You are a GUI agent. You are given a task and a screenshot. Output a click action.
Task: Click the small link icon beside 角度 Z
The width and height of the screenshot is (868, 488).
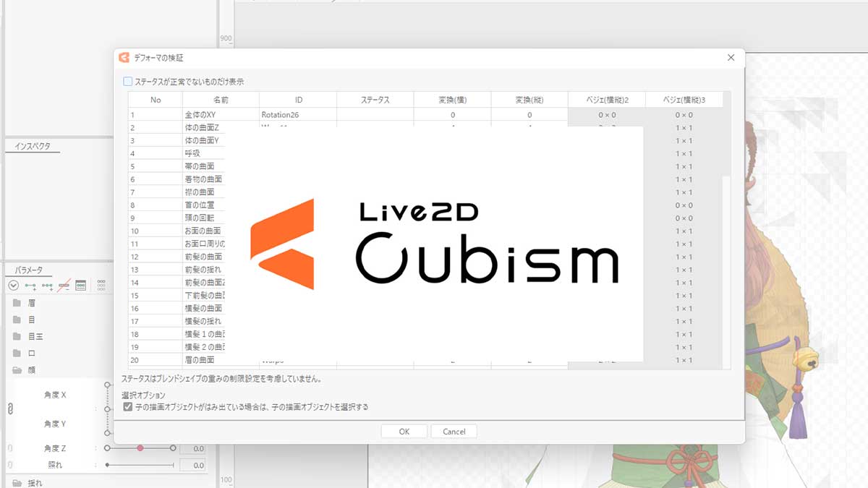click(10, 448)
